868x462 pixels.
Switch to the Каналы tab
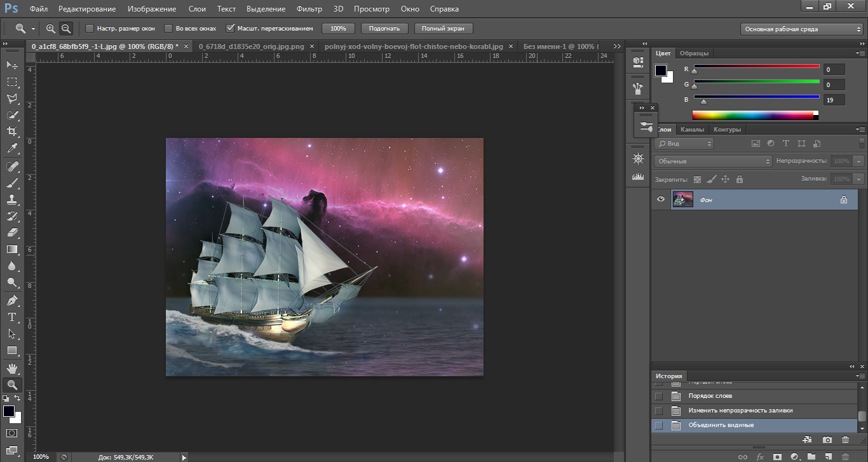[692, 129]
